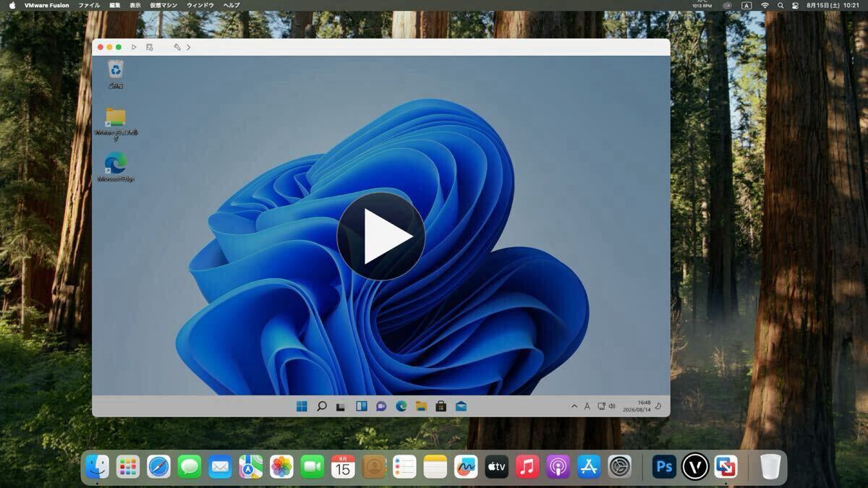Open the black circular V app in the Dock

tap(695, 466)
